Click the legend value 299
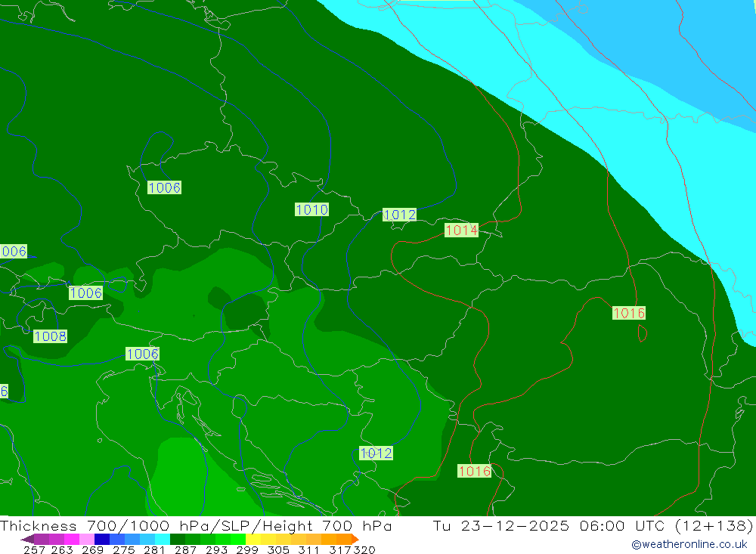 click(x=247, y=549)
